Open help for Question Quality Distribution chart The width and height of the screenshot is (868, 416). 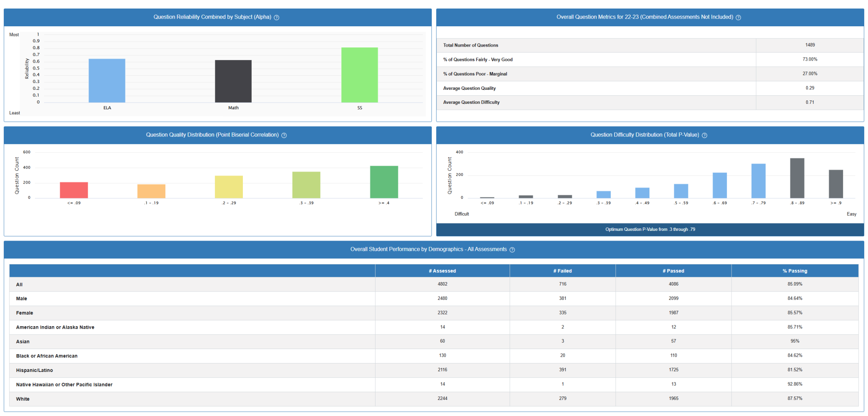pyautogui.click(x=284, y=135)
